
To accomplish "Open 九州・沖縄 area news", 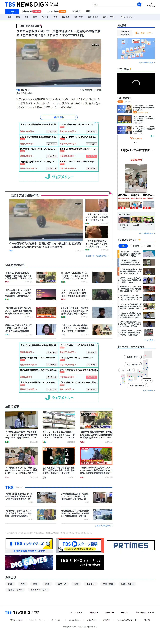I will click(126, 370).
